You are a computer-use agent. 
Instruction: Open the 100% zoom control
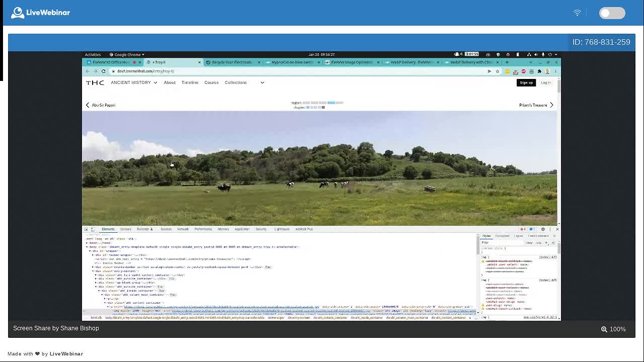click(613, 329)
